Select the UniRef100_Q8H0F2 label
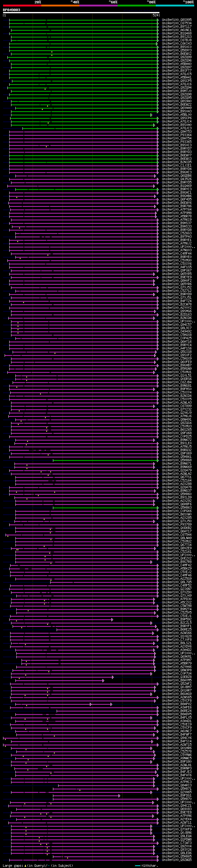197x868 pixels. pos(177,281)
